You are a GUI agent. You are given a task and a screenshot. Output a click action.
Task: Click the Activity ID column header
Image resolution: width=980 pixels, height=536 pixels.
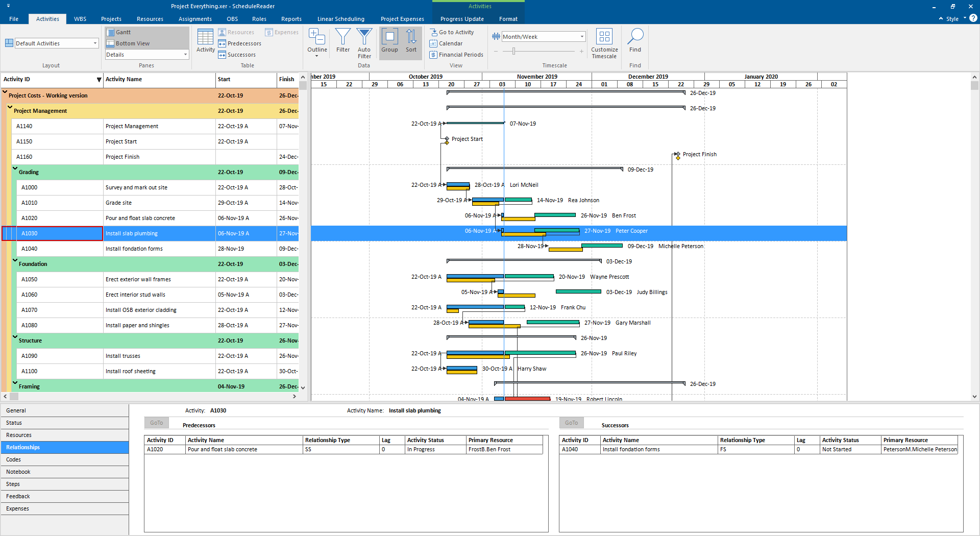coord(52,79)
